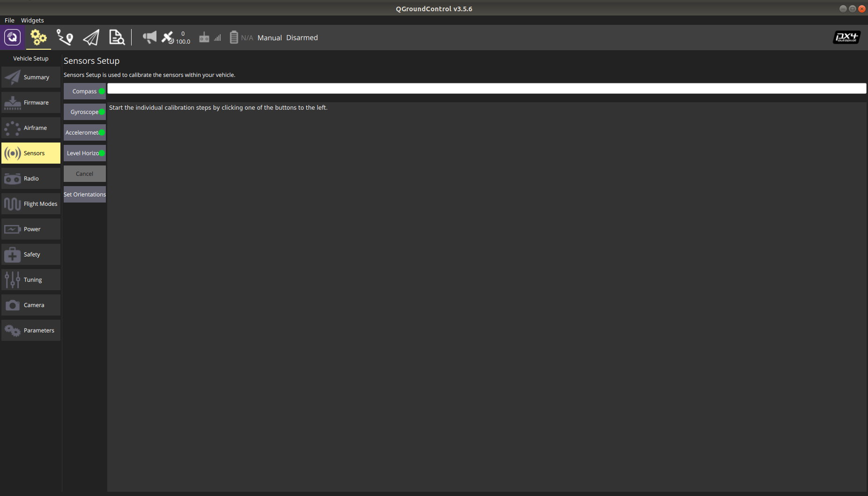Start Accelerometer calibration
The width and height of the screenshot is (868, 496).
click(84, 133)
